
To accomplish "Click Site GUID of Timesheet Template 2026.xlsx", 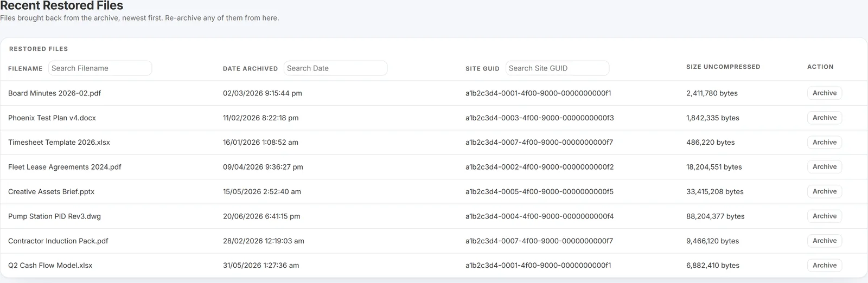I will click(539, 143).
